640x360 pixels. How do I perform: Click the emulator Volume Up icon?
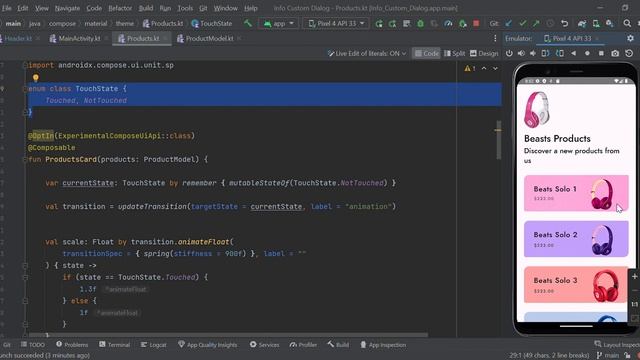point(521,53)
